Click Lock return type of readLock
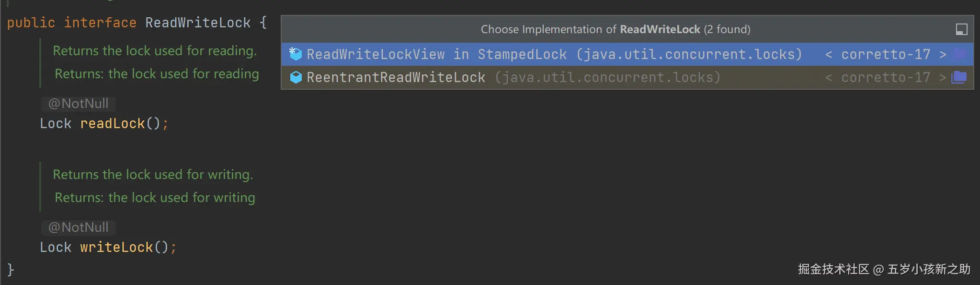The width and height of the screenshot is (980, 285). point(56,124)
